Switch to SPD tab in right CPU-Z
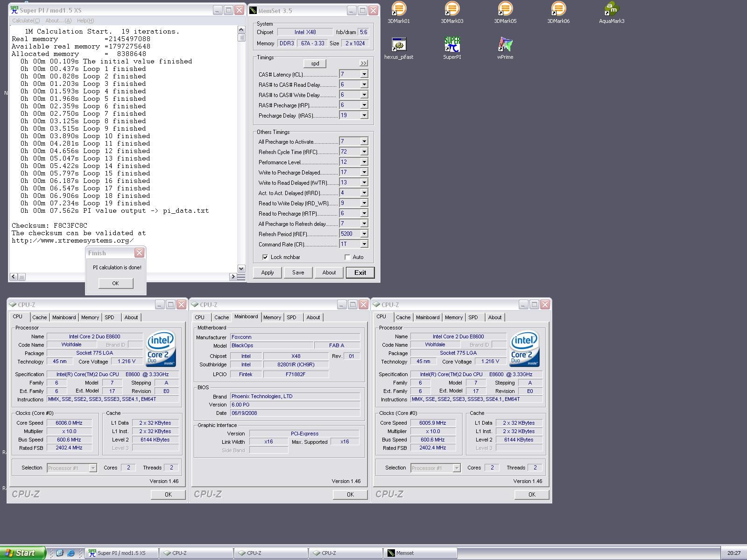Screen dimensions: 747x560 click(473, 317)
